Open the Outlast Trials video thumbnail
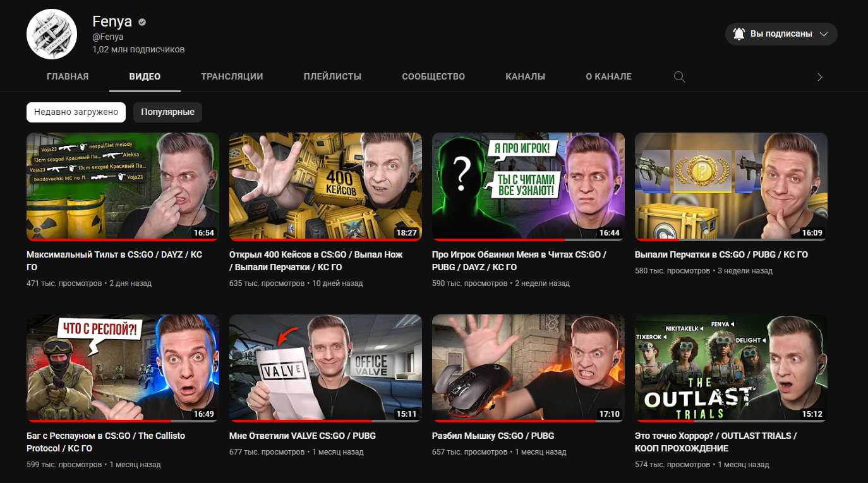 (x=731, y=368)
